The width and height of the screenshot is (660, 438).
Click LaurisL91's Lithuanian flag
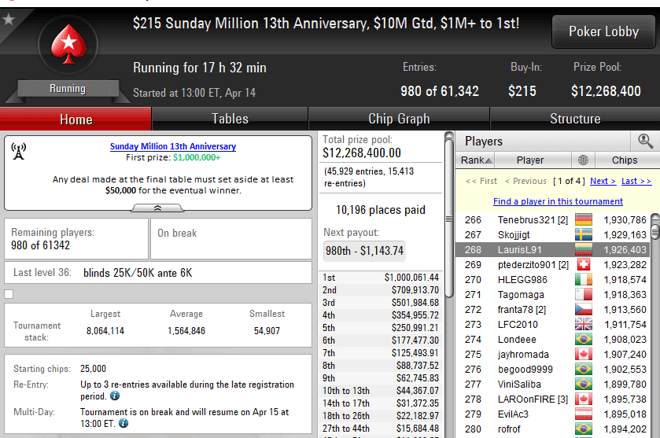[583, 250]
